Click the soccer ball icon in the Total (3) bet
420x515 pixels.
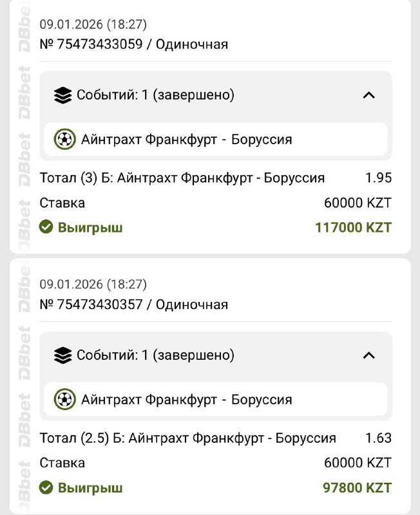pyautogui.click(x=64, y=139)
